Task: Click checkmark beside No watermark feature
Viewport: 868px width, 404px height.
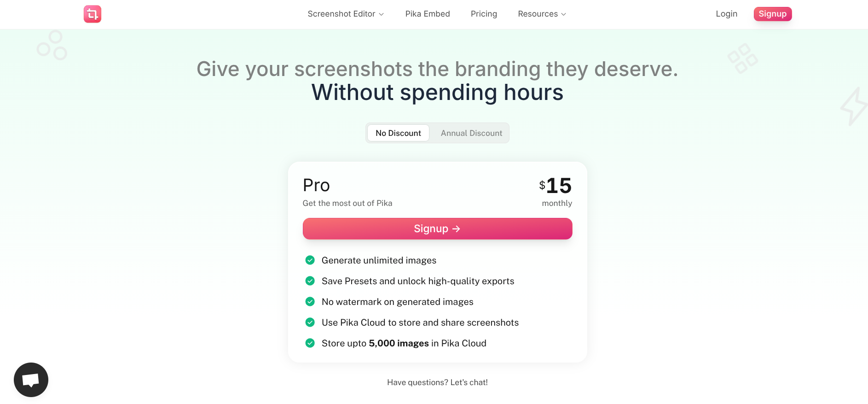Action: point(310,302)
